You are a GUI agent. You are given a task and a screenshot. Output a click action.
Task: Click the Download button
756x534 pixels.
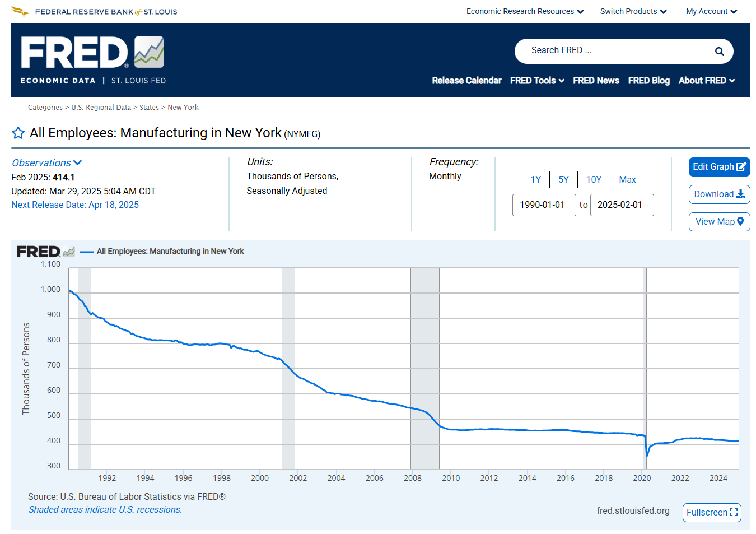pyautogui.click(x=719, y=194)
